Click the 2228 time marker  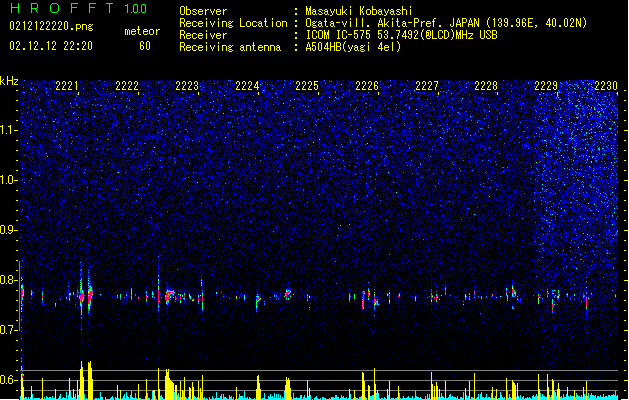pyautogui.click(x=486, y=86)
